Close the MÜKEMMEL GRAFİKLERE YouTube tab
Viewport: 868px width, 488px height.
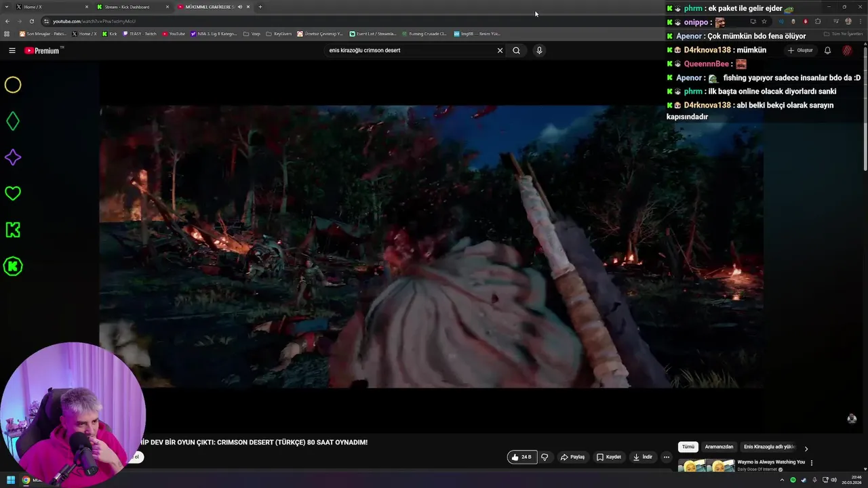coord(248,7)
